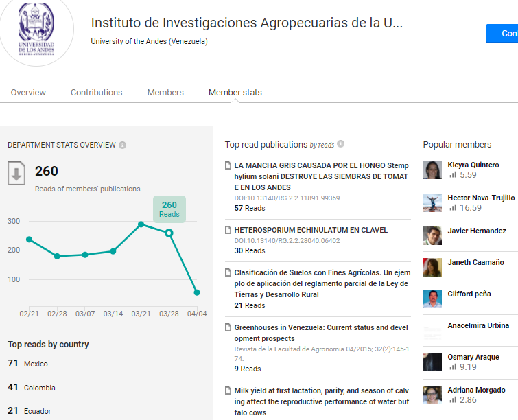Click the Ecuador country row
Screen dimensions: 518x420
point(30,411)
